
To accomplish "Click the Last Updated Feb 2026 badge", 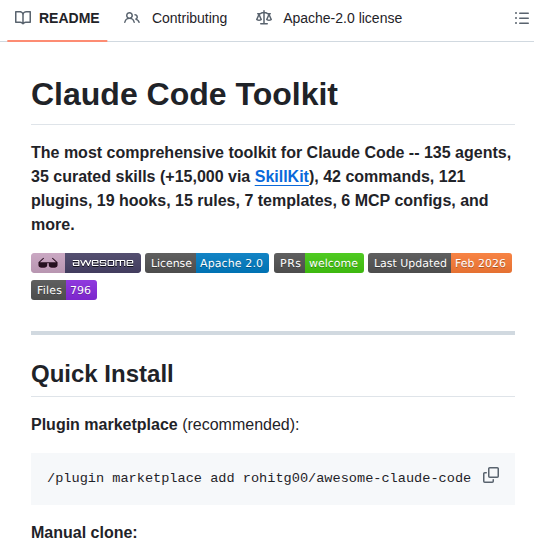I will pyautogui.click(x=440, y=263).
